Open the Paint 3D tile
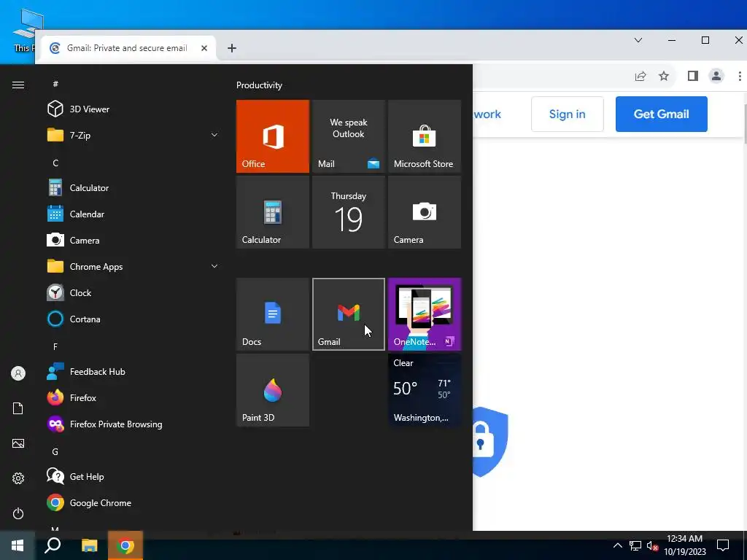 (273, 390)
